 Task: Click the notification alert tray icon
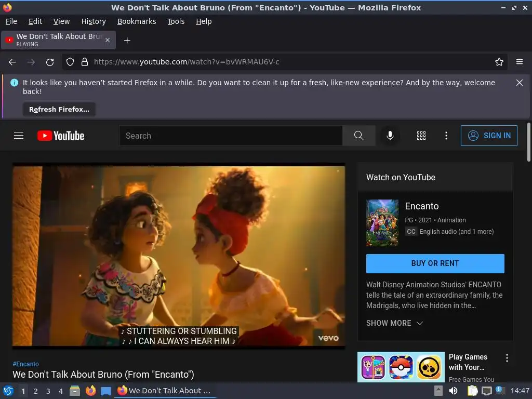tap(500, 391)
